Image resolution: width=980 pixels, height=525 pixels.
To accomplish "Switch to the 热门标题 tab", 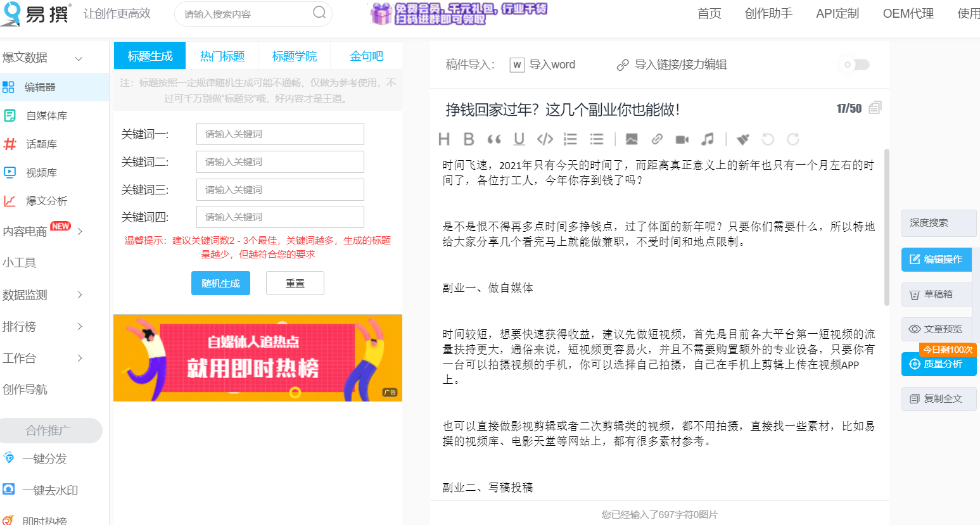I will [x=222, y=56].
